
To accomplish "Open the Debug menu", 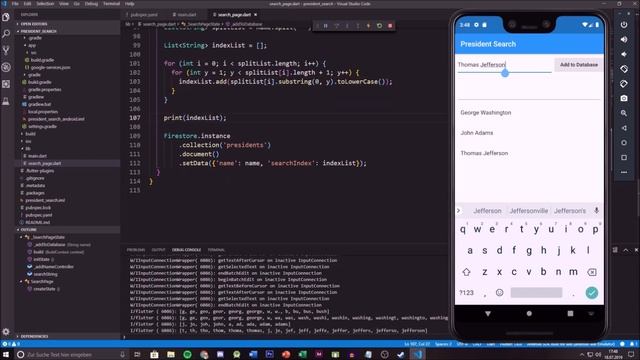I will click(91, 4).
